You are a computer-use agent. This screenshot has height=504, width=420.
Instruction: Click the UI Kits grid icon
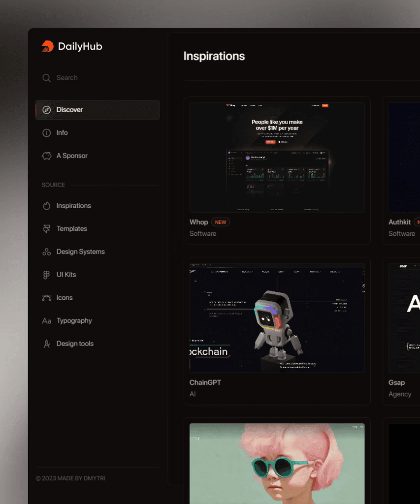[47, 274]
